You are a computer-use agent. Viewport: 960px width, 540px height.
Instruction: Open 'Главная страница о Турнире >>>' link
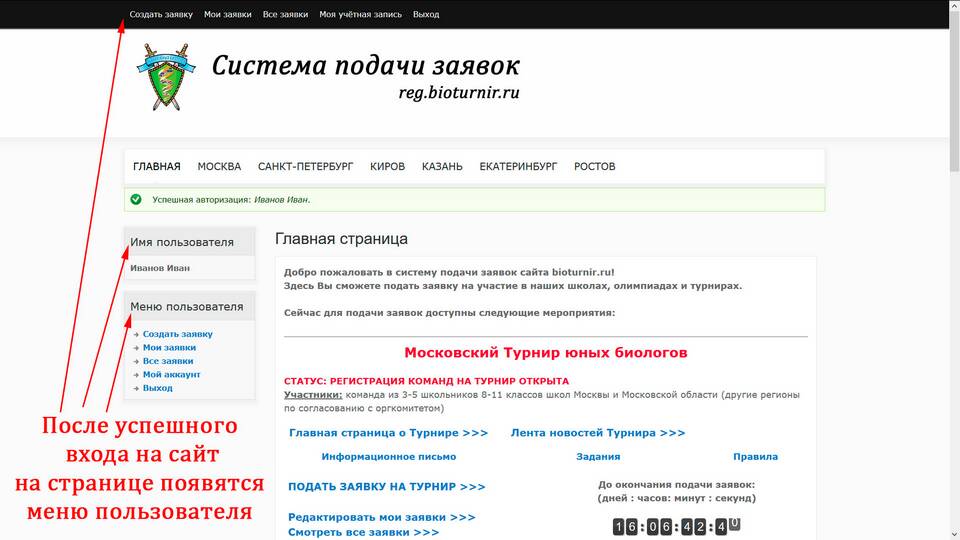click(x=389, y=433)
